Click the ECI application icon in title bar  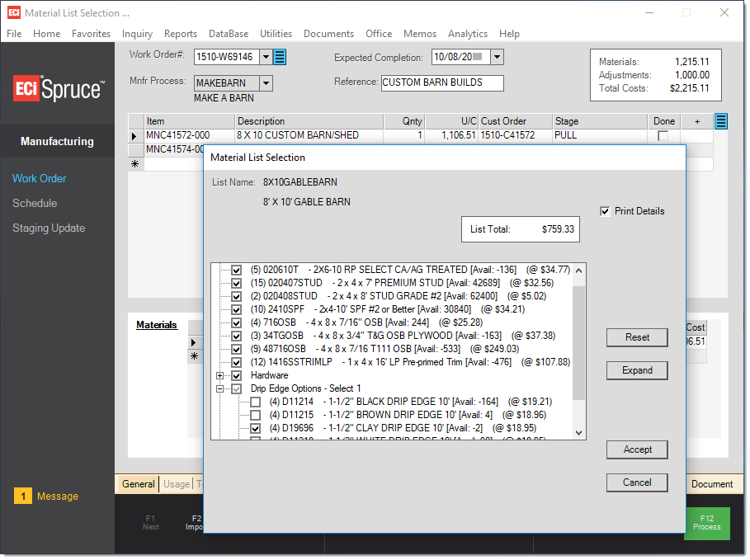pos(14,12)
